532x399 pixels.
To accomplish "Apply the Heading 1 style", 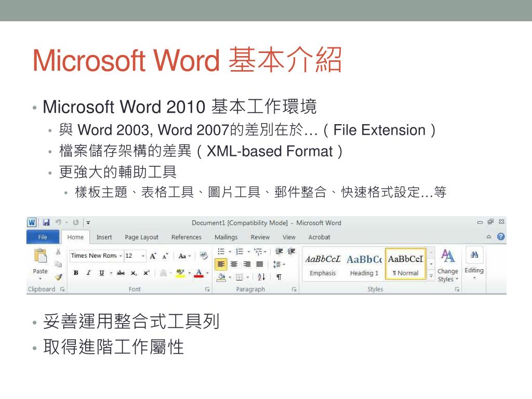I will pyautogui.click(x=364, y=265).
